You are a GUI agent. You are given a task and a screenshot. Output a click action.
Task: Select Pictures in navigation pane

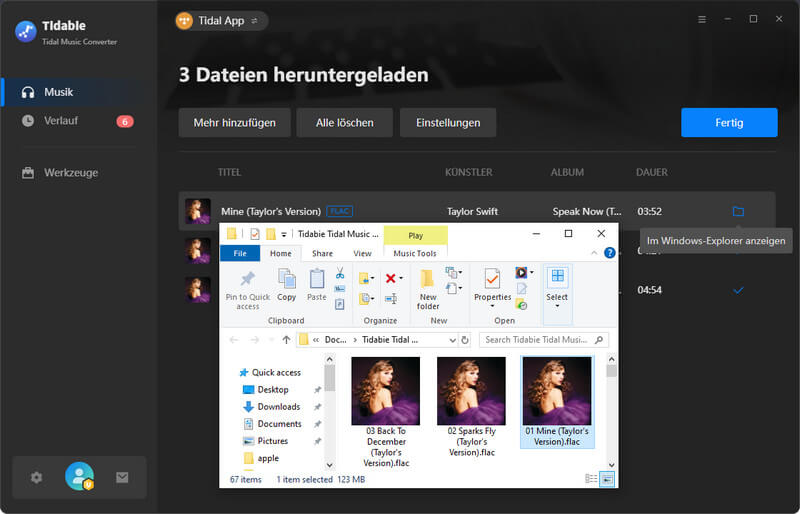point(272,441)
